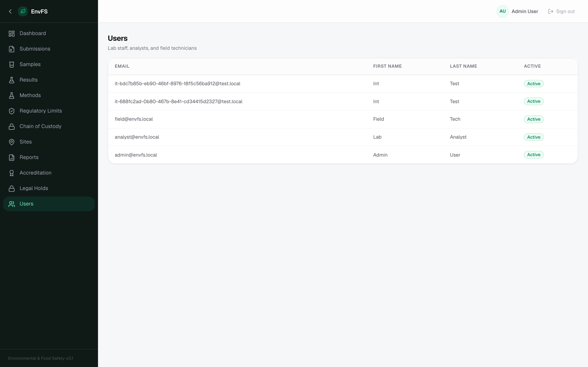
Task: Sign out of the application
Action: (561, 11)
